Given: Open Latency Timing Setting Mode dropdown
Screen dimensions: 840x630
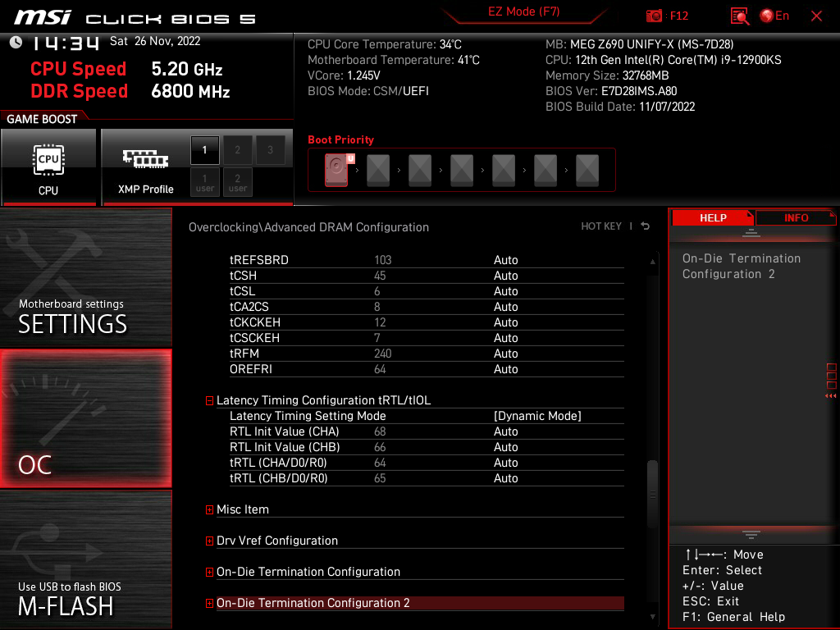Looking at the screenshot, I should [537, 416].
